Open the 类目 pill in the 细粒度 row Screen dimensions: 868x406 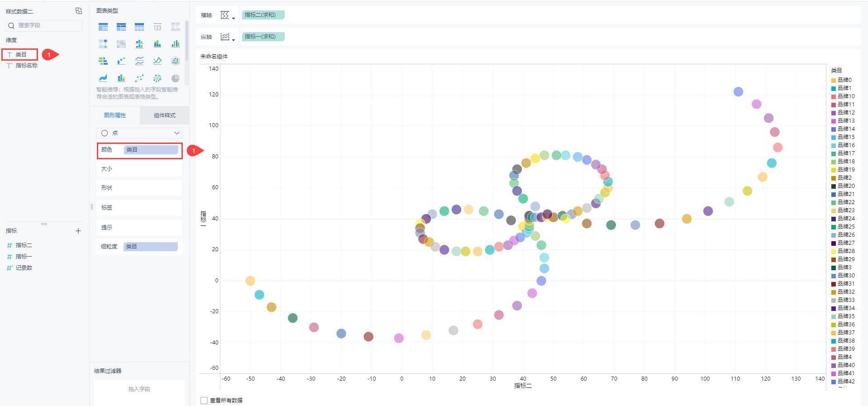pos(151,247)
